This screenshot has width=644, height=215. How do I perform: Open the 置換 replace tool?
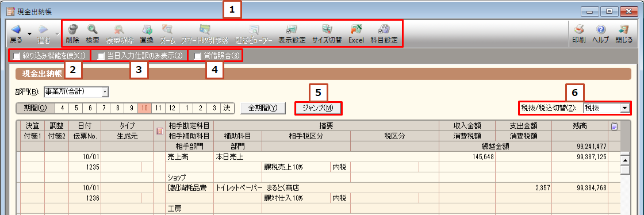[147, 33]
